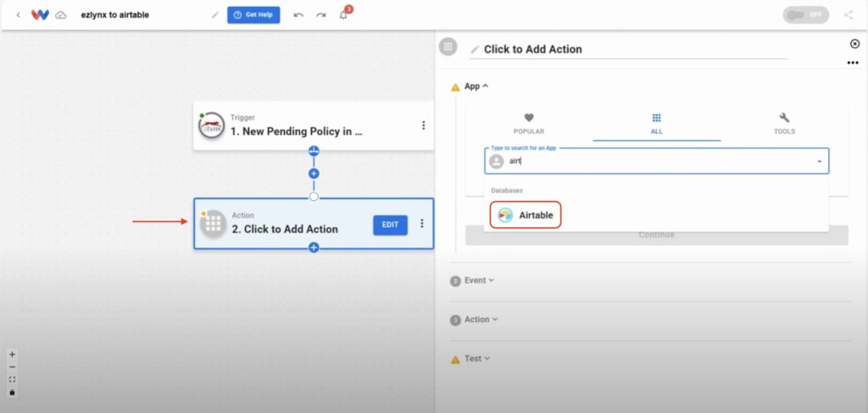
Task: Open trigger step three-dot menu
Action: 424,126
